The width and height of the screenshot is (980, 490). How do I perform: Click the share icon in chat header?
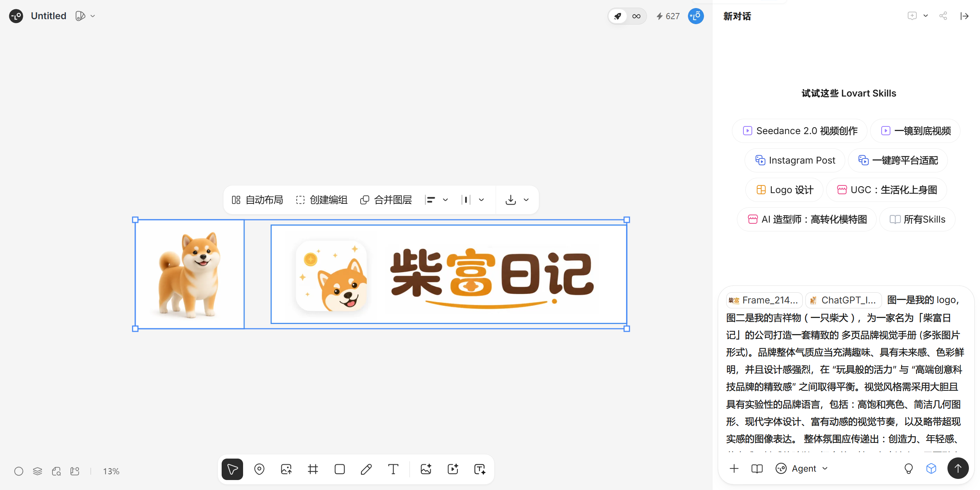(943, 16)
